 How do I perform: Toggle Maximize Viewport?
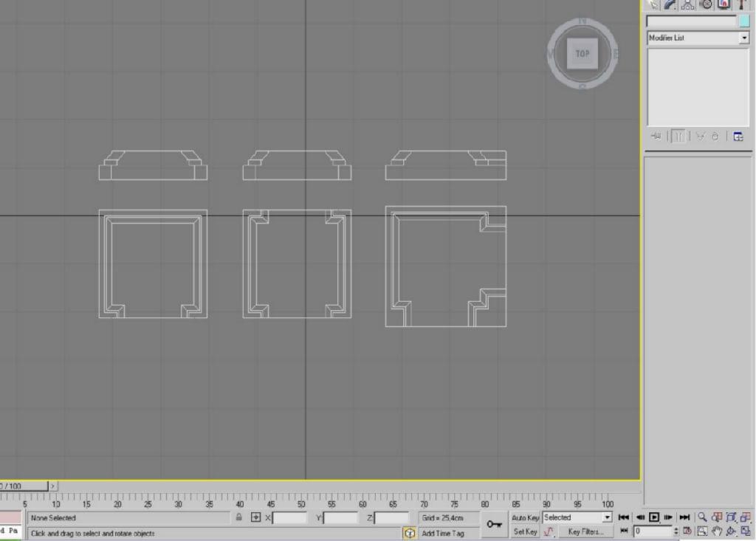pyautogui.click(x=746, y=531)
